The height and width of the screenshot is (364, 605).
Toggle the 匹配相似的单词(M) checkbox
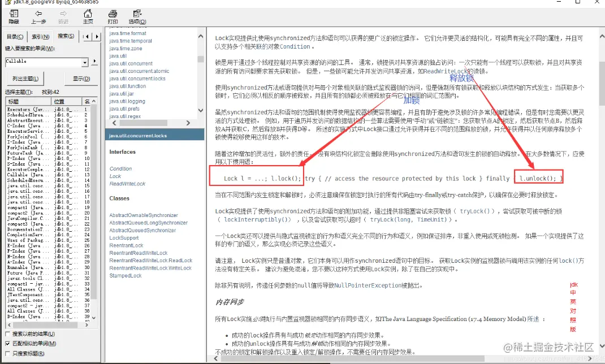point(8,344)
